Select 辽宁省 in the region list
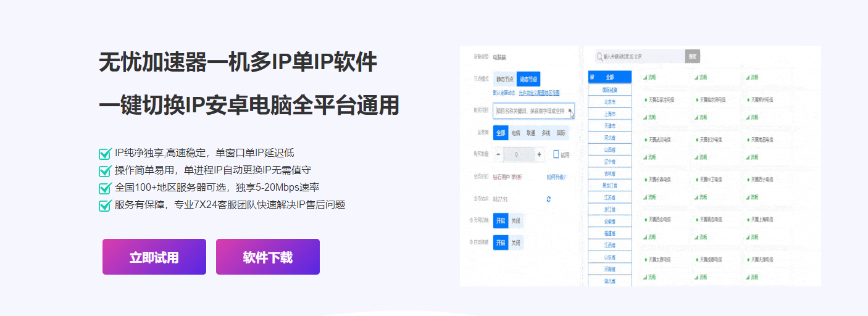The image size is (868, 316). click(x=610, y=162)
